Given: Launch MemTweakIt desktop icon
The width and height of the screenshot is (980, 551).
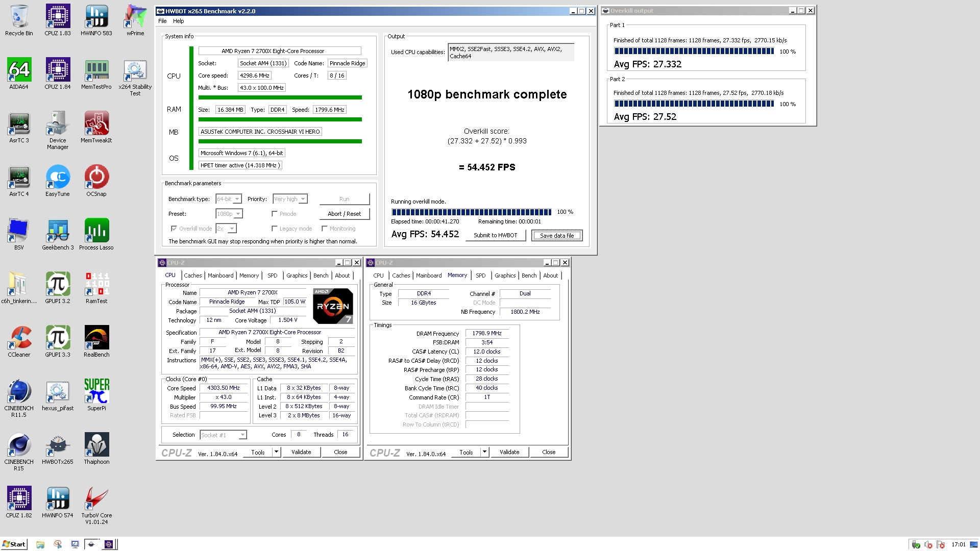Looking at the screenshot, I should [96, 128].
